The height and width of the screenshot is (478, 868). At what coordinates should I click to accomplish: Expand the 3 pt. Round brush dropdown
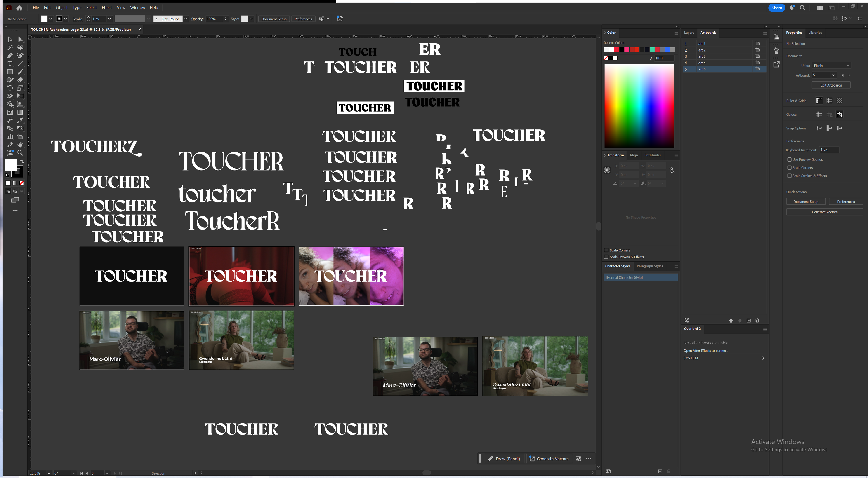186,19
